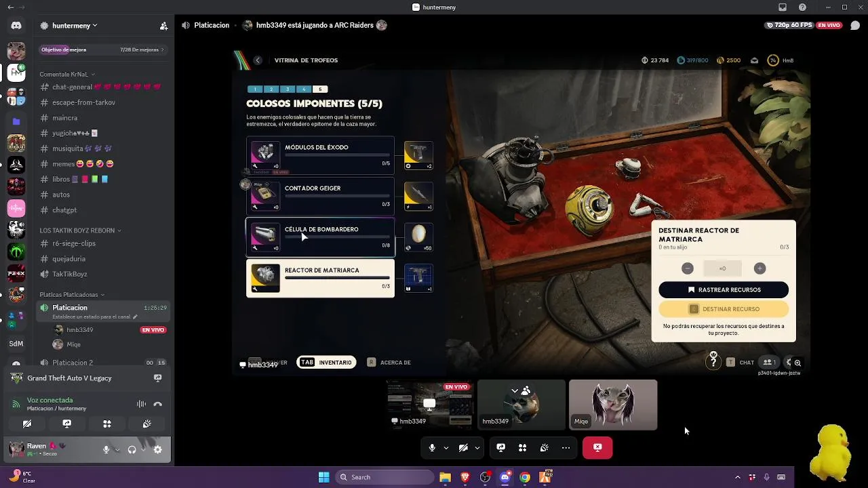Screen dimensions: 868x488
Task: Toggle headphones deafen in the user panel
Action: coord(132,449)
